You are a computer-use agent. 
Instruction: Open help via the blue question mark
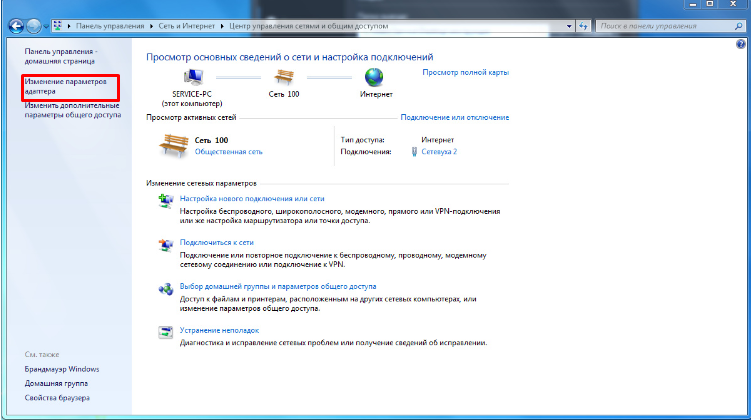click(740, 45)
